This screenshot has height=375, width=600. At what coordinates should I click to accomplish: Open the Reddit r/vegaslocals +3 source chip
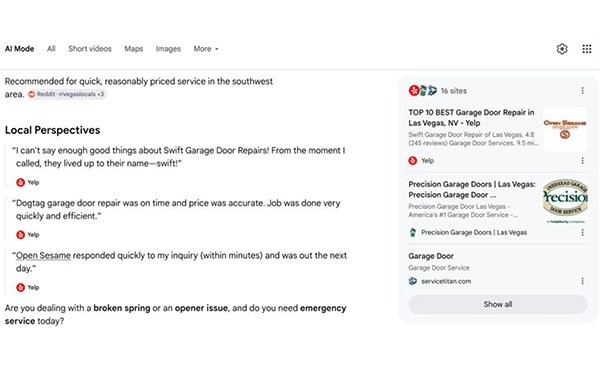tap(67, 94)
